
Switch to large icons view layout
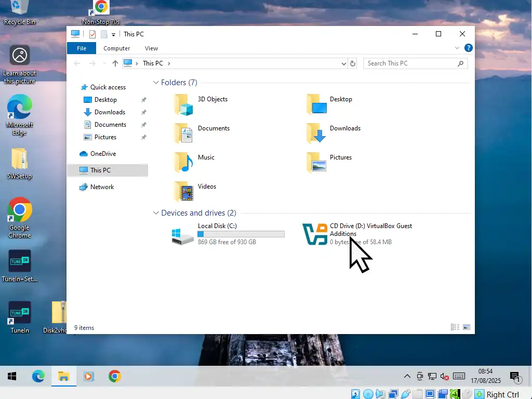coord(466,327)
